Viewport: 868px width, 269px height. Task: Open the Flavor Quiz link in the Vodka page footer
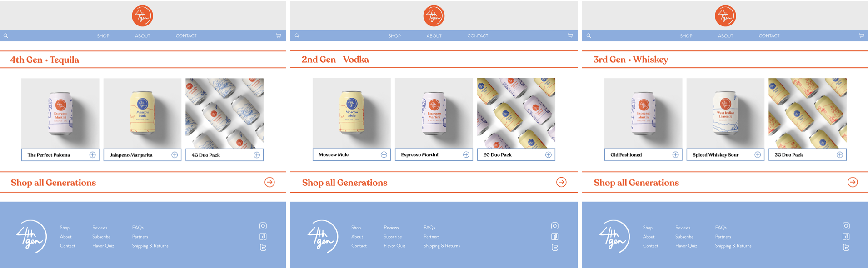[394, 246]
